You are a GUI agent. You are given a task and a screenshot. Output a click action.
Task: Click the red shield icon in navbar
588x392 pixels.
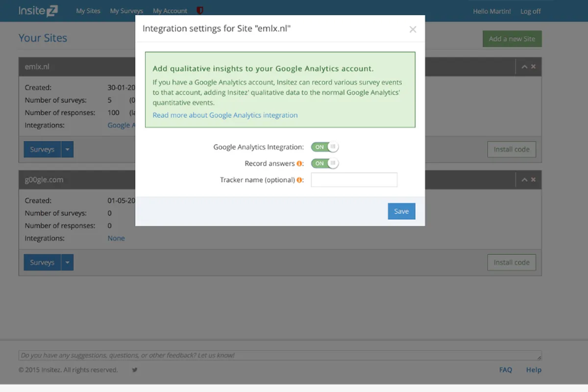[199, 10]
